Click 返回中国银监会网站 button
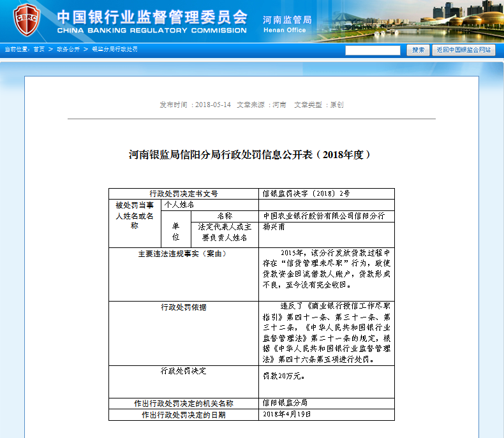Screen dimensions: 504x438 click(464, 50)
